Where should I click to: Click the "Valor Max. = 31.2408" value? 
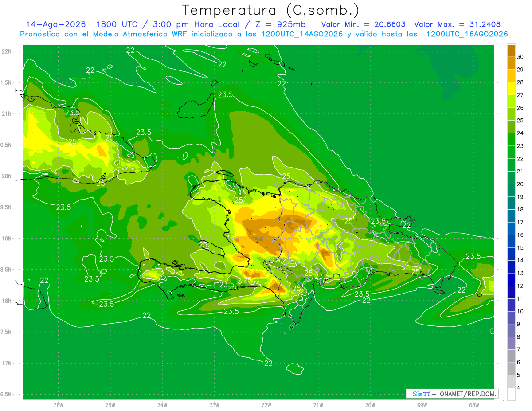coord(458,24)
